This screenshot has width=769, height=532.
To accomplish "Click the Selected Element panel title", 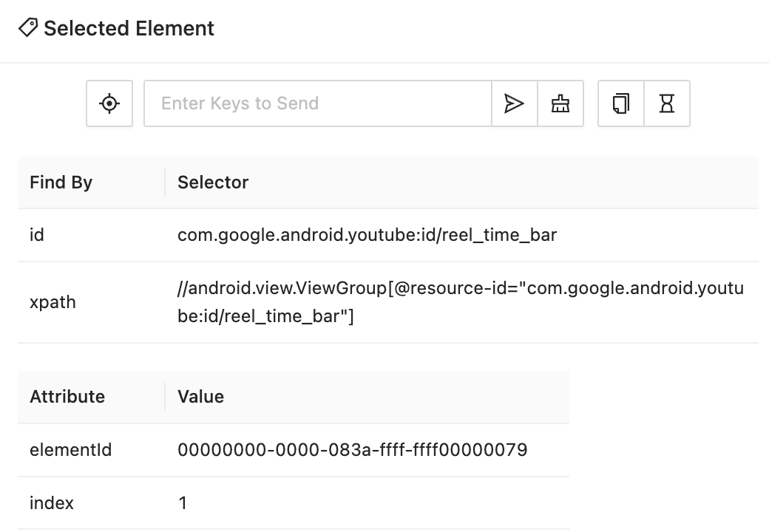I will pyautogui.click(x=129, y=28).
